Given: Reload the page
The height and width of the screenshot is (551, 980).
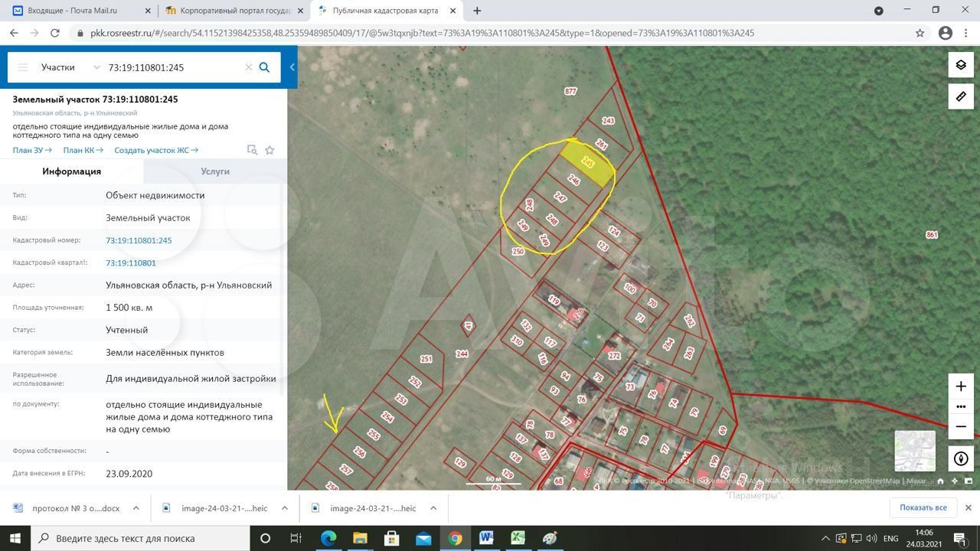Looking at the screenshot, I should 54,33.
